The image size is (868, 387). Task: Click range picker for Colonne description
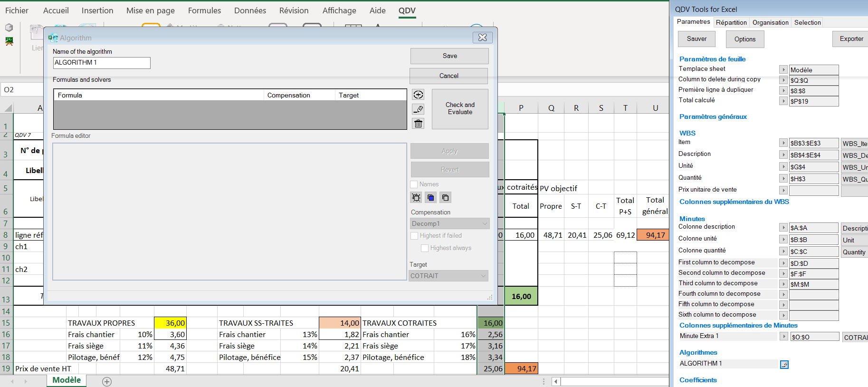(783, 228)
